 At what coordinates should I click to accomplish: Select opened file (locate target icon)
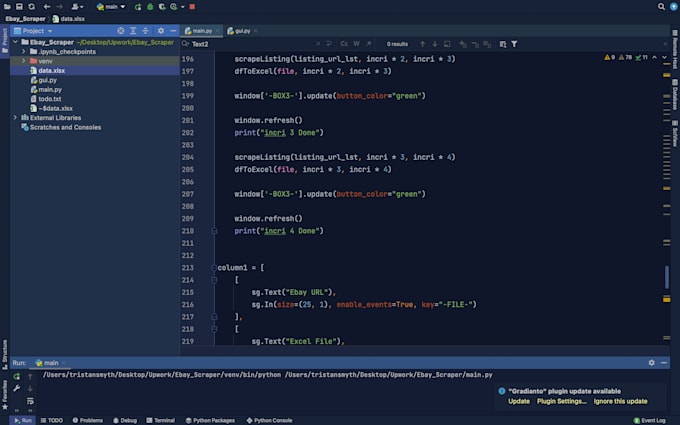(x=121, y=31)
